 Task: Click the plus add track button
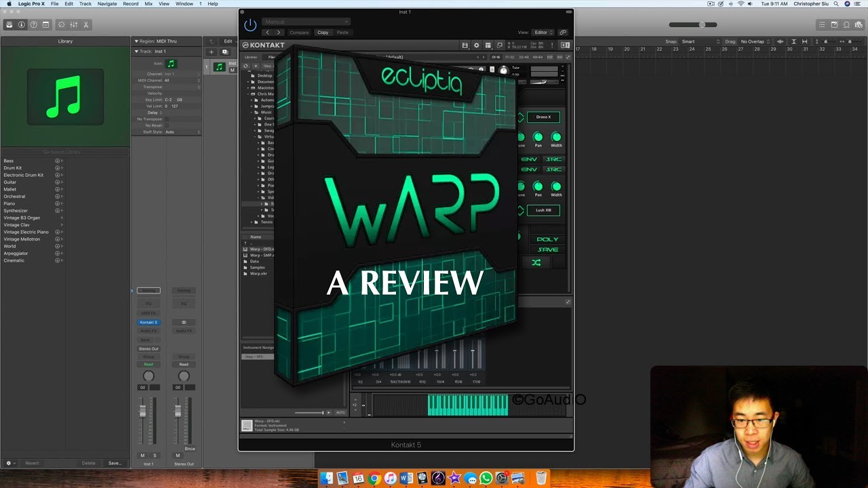[x=212, y=52]
